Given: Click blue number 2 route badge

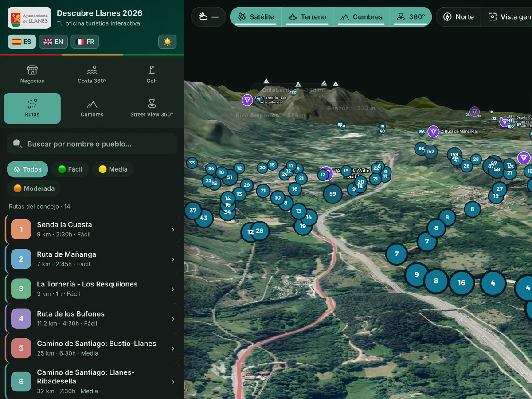Looking at the screenshot, I should click(21, 259).
